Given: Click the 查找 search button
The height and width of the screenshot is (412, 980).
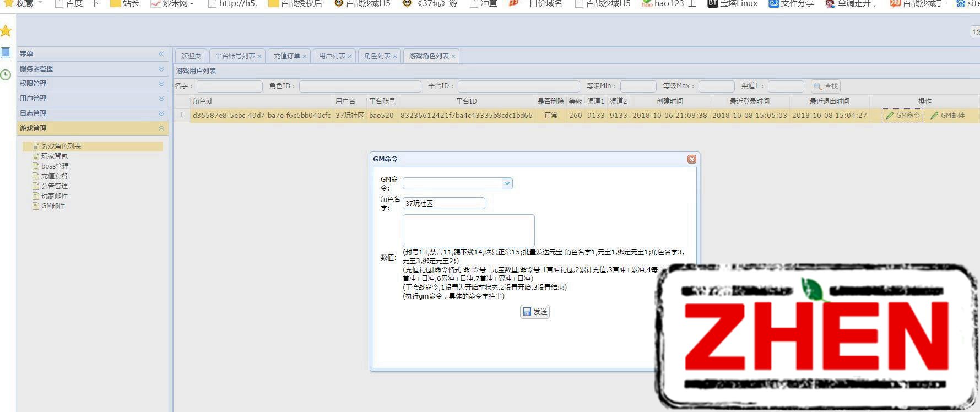Looking at the screenshot, I should tap(825, 86).
